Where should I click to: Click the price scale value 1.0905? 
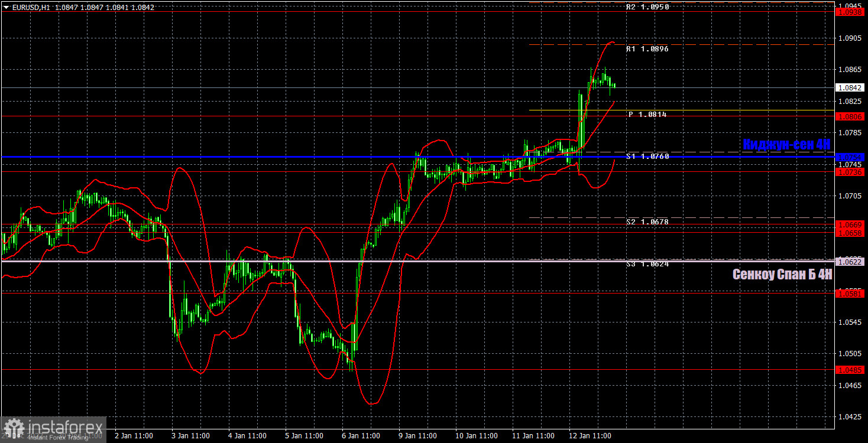point(850,38)
